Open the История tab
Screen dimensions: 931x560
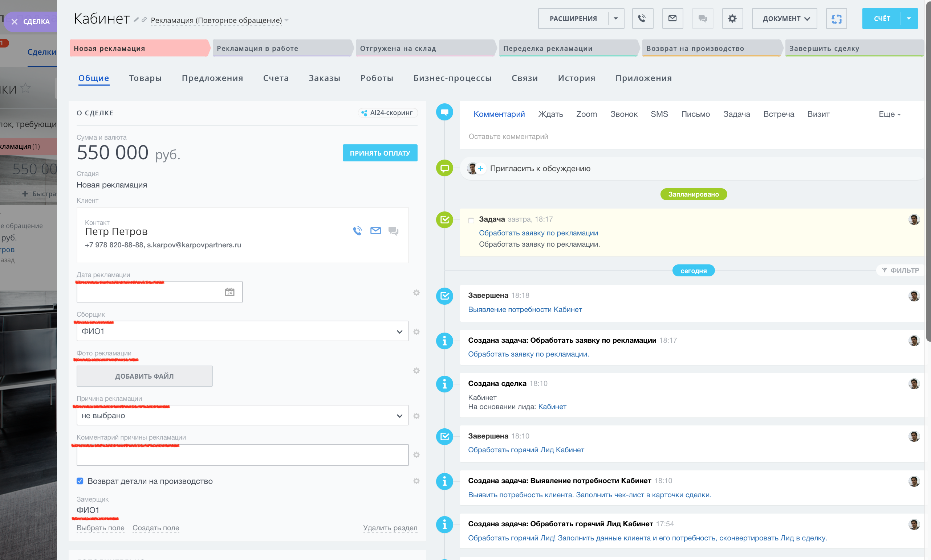pyautogui.click(x=576, y=78)
